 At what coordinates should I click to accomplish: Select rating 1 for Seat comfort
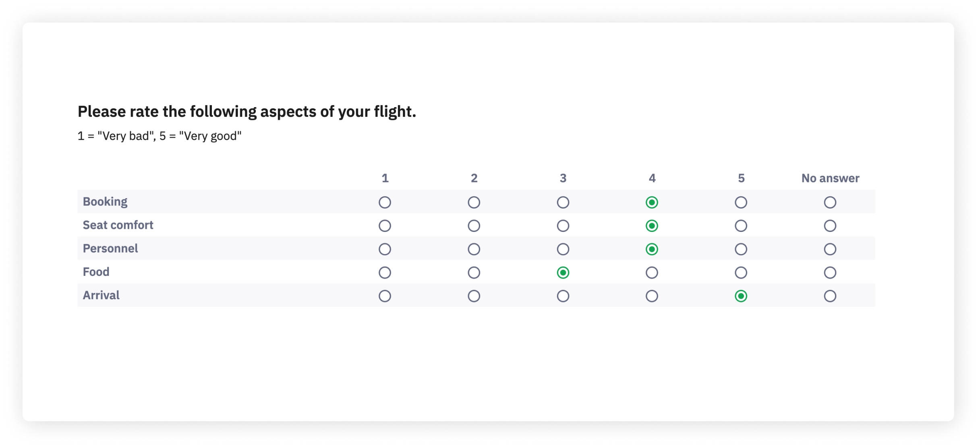pos(385,225)
